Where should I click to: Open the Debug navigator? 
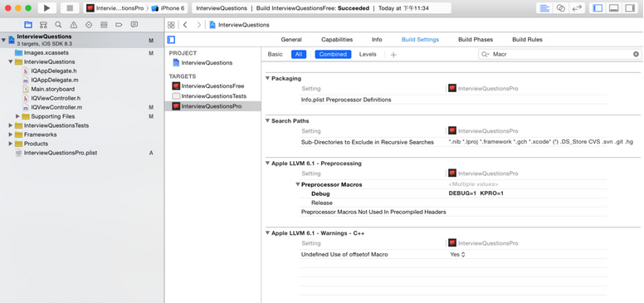104,25
